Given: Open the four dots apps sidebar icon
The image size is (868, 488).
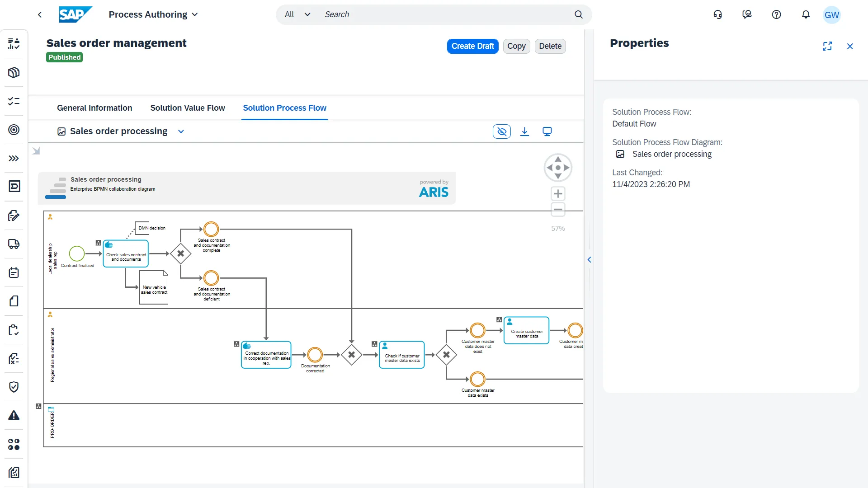Looking at the screenshot, I should point(14,445).
